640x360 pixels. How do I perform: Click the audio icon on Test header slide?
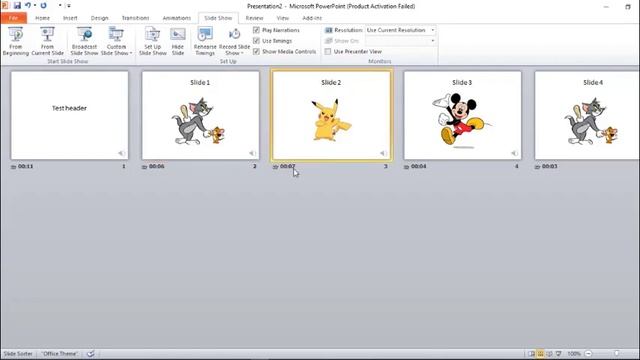coord(122,153)
